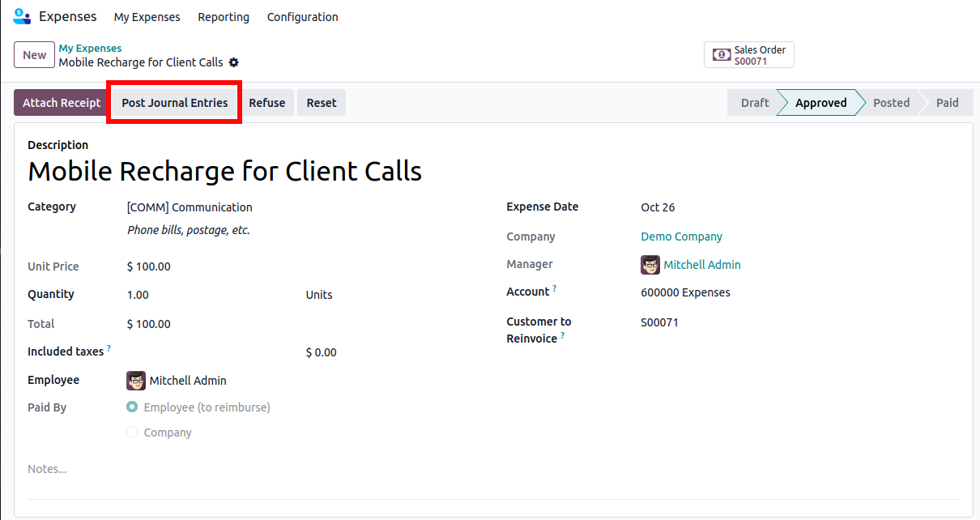Show the Account field help tooltip
The image size is (980, 520).
tap(555, 288)
